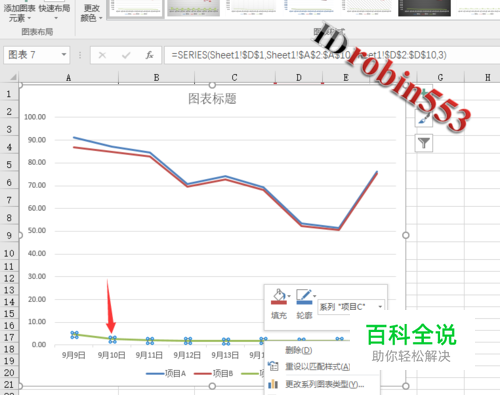
Task: Choose 重设以匹配样式(A) in the context menu
Action: point(317,367)
